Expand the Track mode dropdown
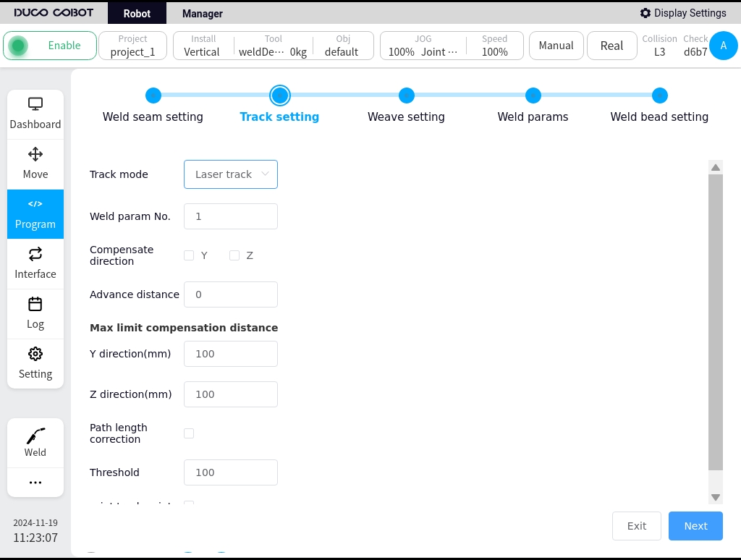 231,174
